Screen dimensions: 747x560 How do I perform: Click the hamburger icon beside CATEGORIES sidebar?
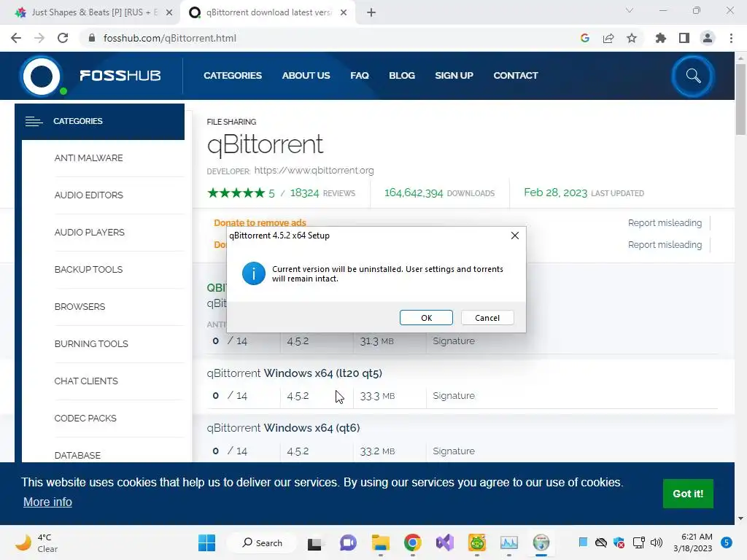[x=34, y=122]
